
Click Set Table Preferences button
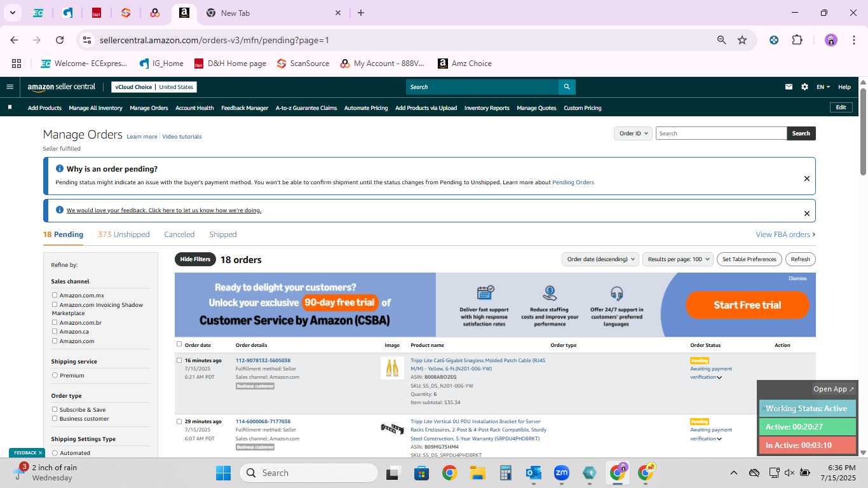pyautogui.click(x=749, y=259)
